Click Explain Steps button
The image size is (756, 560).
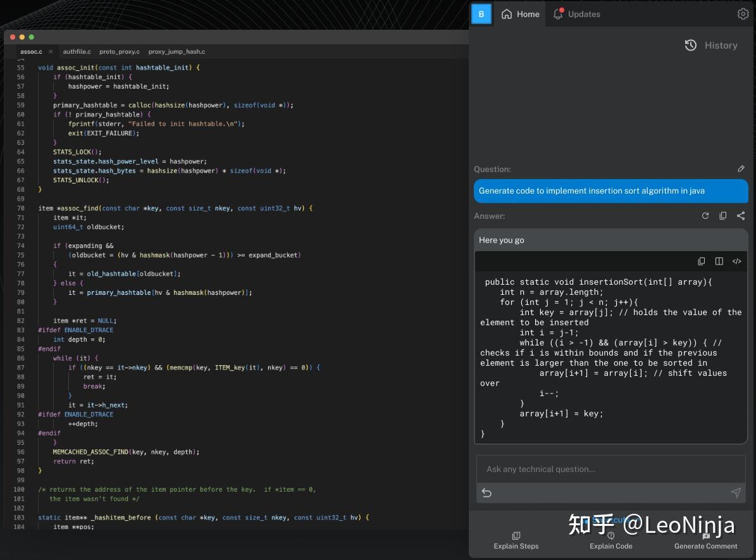(x=516, y=541)
